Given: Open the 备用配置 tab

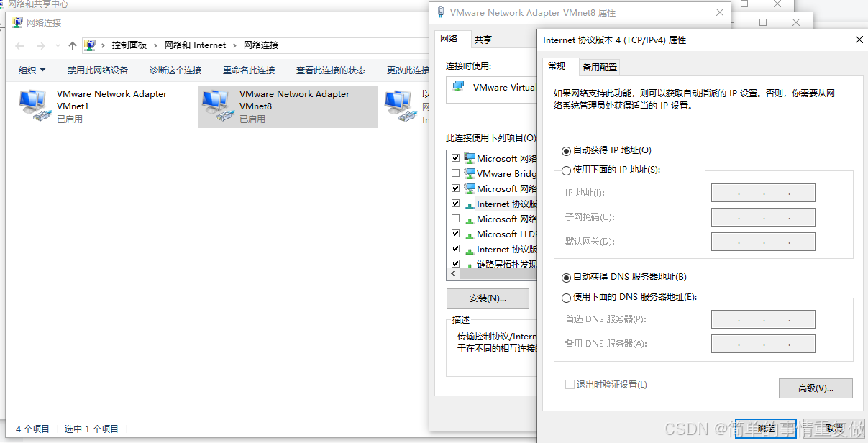Looking at the screenshot, I should pyautogui.click(x=600, y=68).
